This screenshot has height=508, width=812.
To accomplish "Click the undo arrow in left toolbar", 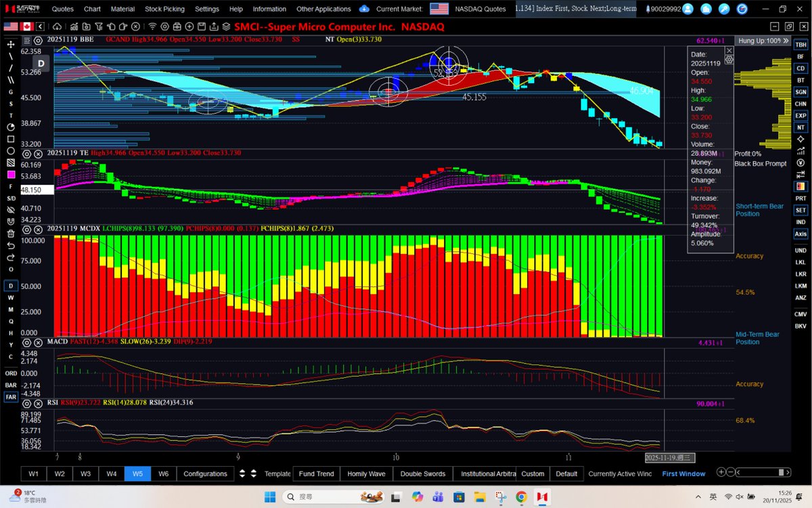I will 11,245.
